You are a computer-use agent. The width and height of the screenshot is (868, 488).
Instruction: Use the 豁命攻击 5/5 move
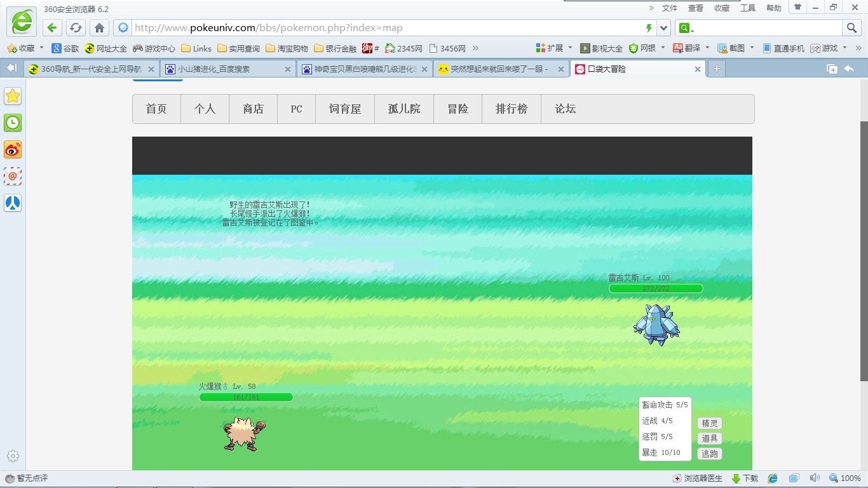pyautogui.click(x=665, y=405)
